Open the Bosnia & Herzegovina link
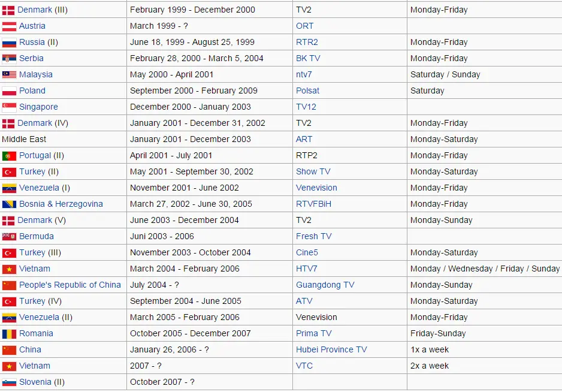Screen dimensions: 562x392 (x=61, y=204)
